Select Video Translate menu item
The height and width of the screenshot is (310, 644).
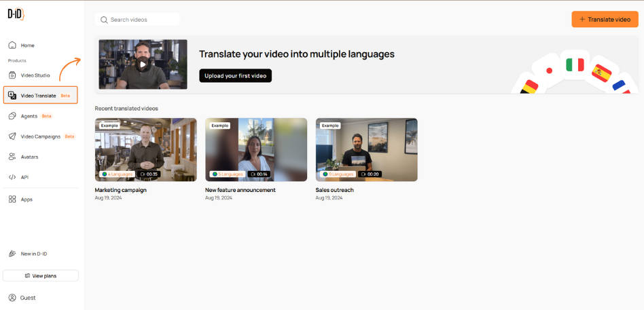coord(40,95)
